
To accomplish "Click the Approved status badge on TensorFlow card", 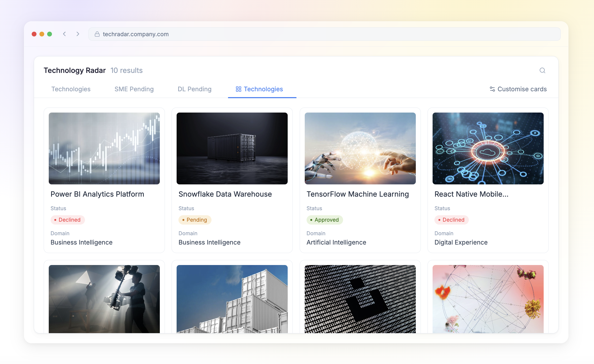I will click(x=325, y=220).
